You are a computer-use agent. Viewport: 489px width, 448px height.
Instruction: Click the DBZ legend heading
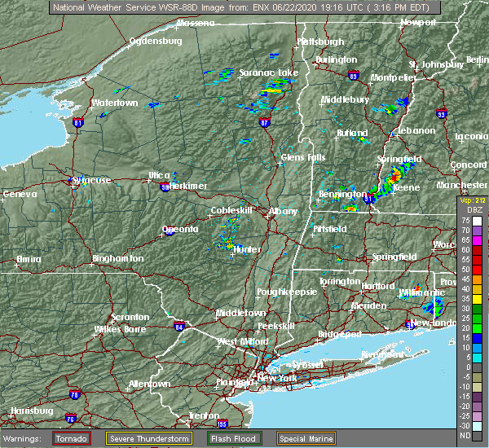475,210
